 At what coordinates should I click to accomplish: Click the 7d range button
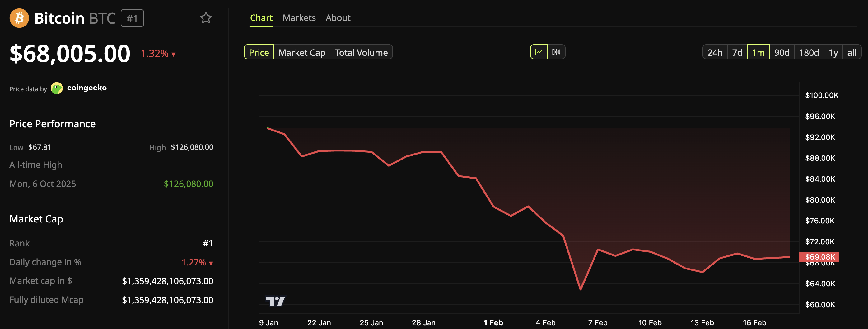tap(737, 52)
